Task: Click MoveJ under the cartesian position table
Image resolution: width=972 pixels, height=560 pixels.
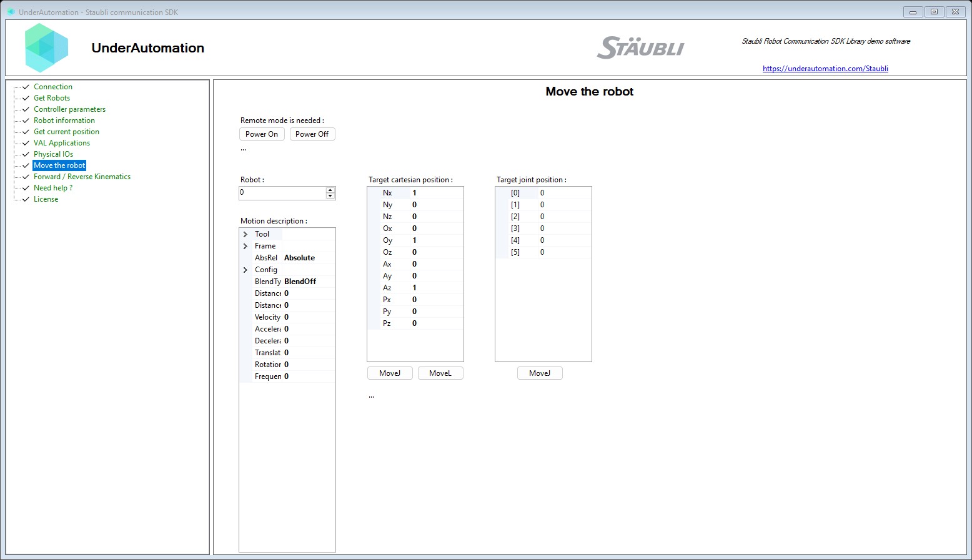Action: tap(389, 373)
